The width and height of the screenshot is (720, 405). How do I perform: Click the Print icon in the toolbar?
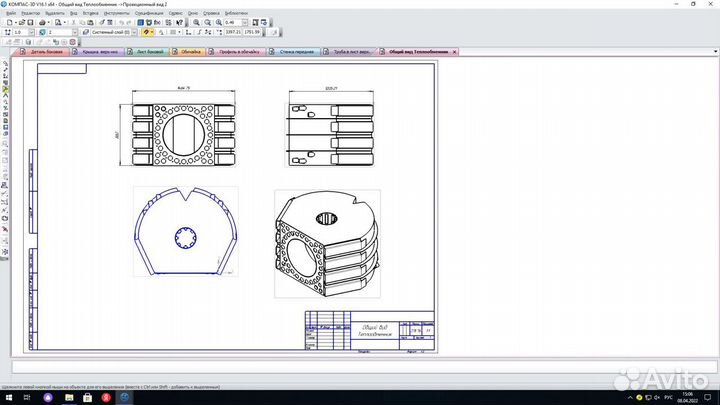tap(41, 22)
